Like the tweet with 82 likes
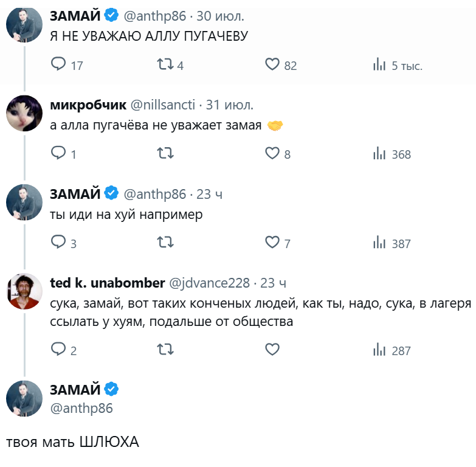Screen dimensions: 476x467 pos(272,64)
